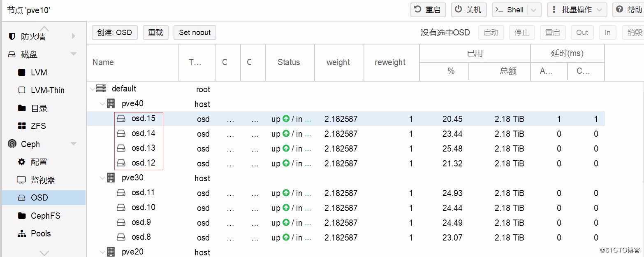The width and height of the screenshot is (644, 257).
Task: Click the building icon beside pve40
Action: point(111,103)
